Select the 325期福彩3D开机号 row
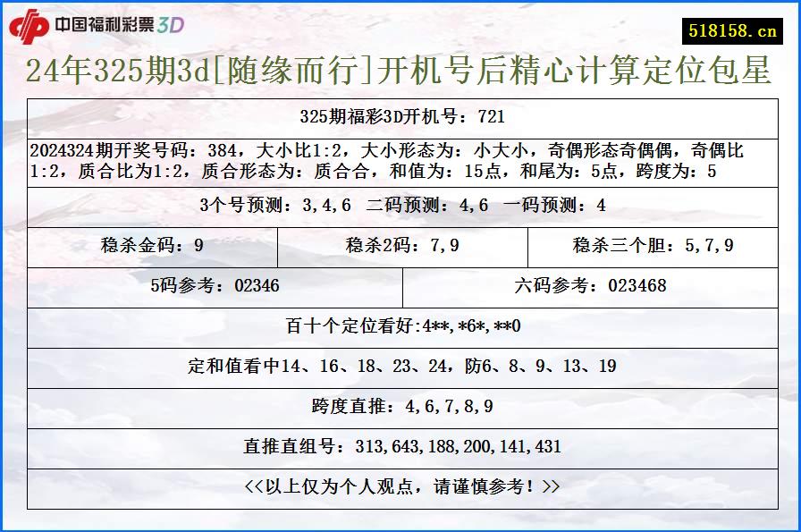 400,114
